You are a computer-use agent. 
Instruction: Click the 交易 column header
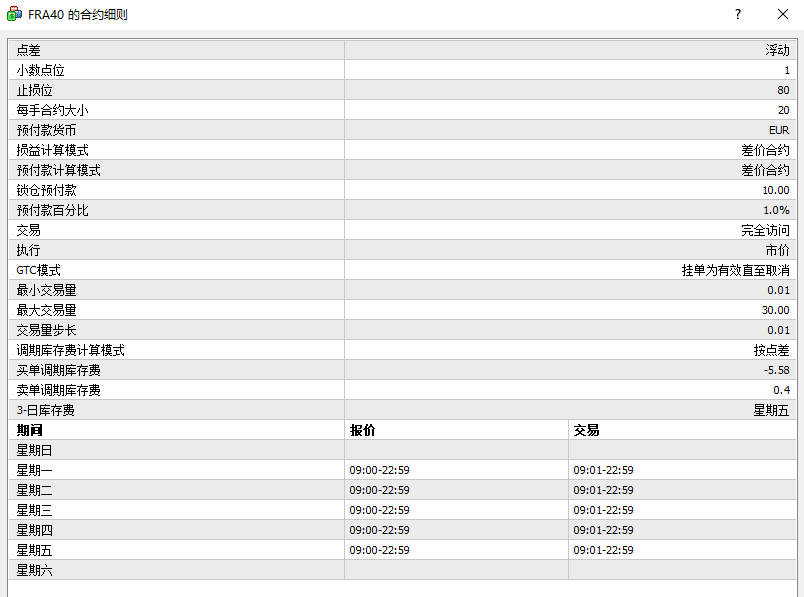click(586, 430)
